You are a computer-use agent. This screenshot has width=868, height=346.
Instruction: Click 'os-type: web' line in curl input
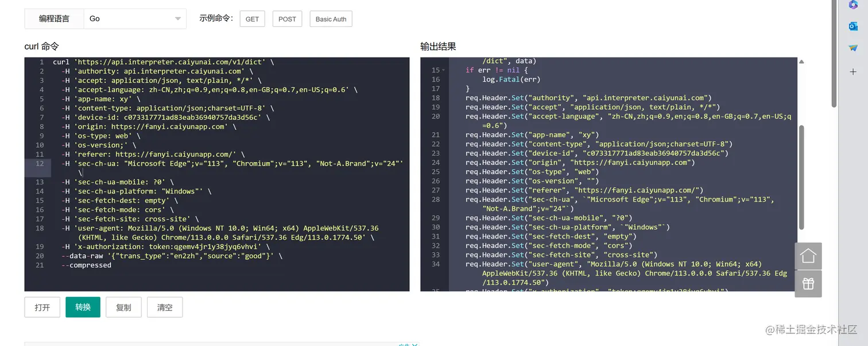point(101,136)
